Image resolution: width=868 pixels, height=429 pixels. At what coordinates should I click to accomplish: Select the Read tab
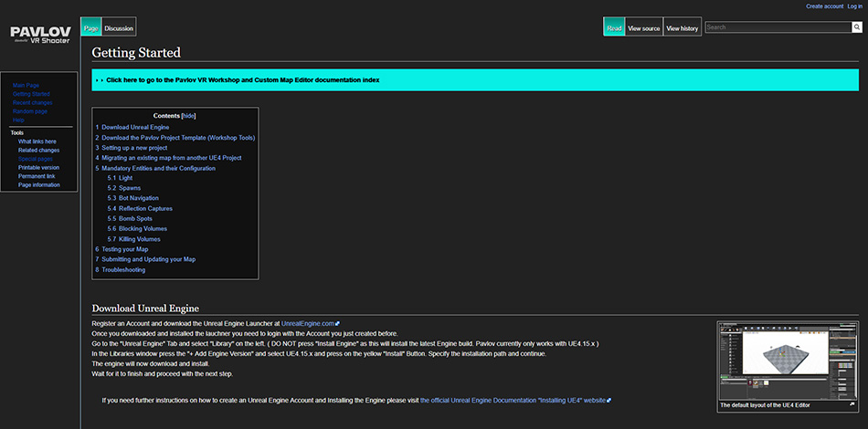(614, 28)
